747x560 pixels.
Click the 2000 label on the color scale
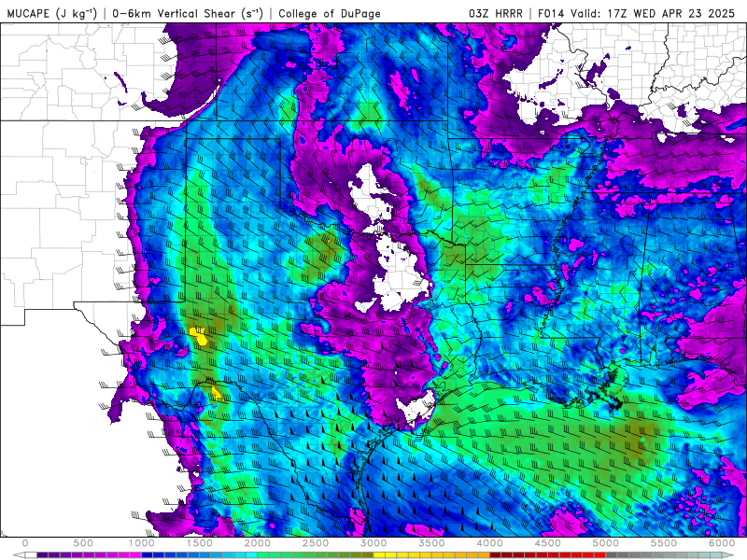tap(258, 543)
